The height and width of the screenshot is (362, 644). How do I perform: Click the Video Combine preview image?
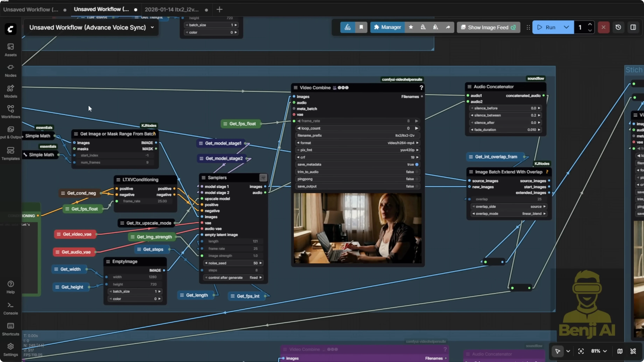(x=358, y=228)
